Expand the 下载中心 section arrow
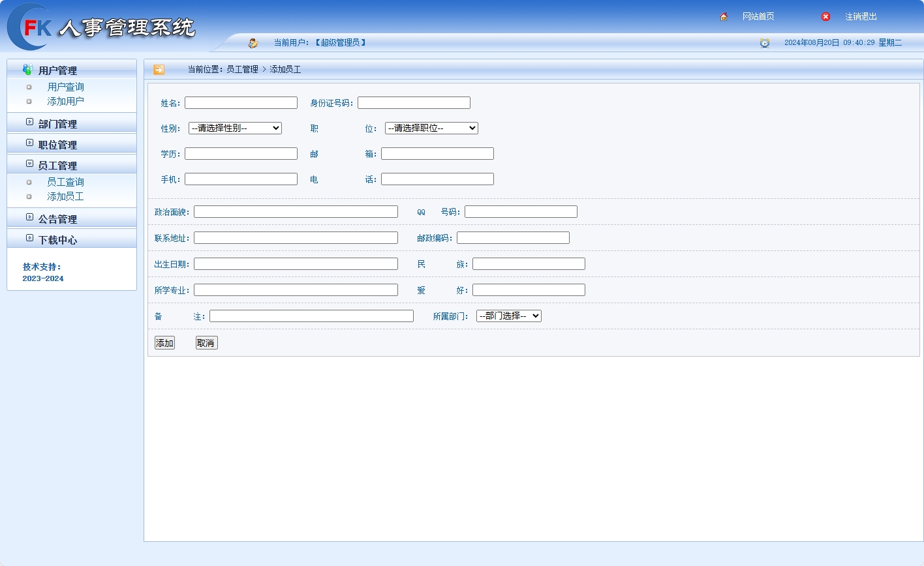Viewport: 924px width, 566px height. click(x=29, y=238)
